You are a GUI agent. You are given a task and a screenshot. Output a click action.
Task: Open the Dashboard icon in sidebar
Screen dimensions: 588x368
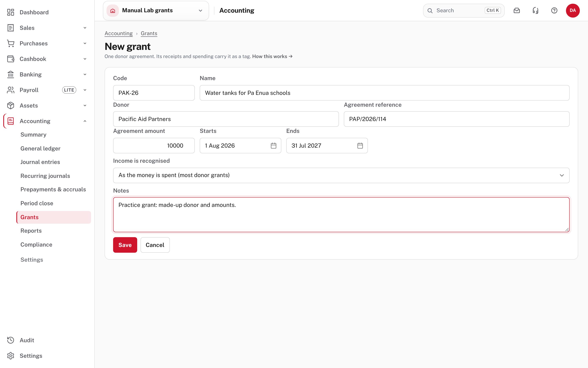tap(10, 12)
